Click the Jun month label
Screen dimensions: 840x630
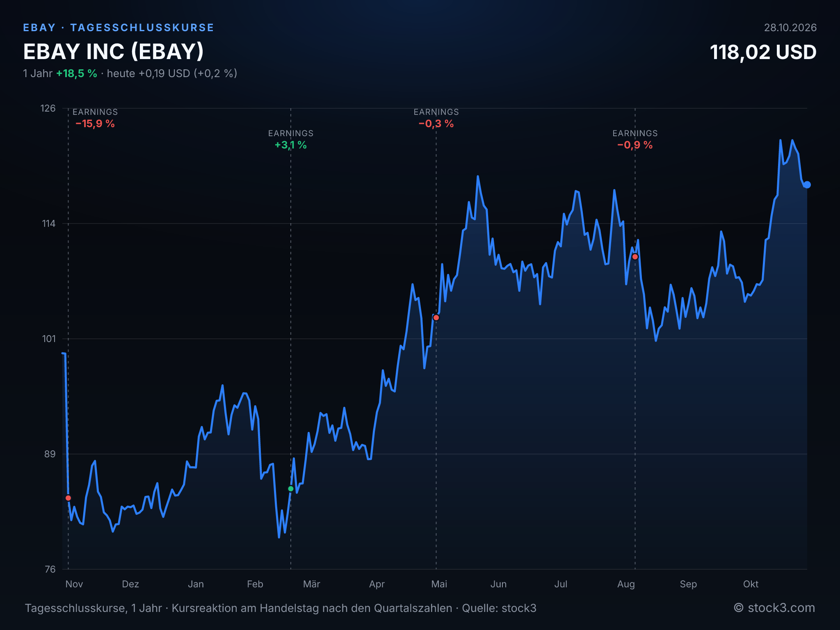pyautogui.click(x=498, y=584)
